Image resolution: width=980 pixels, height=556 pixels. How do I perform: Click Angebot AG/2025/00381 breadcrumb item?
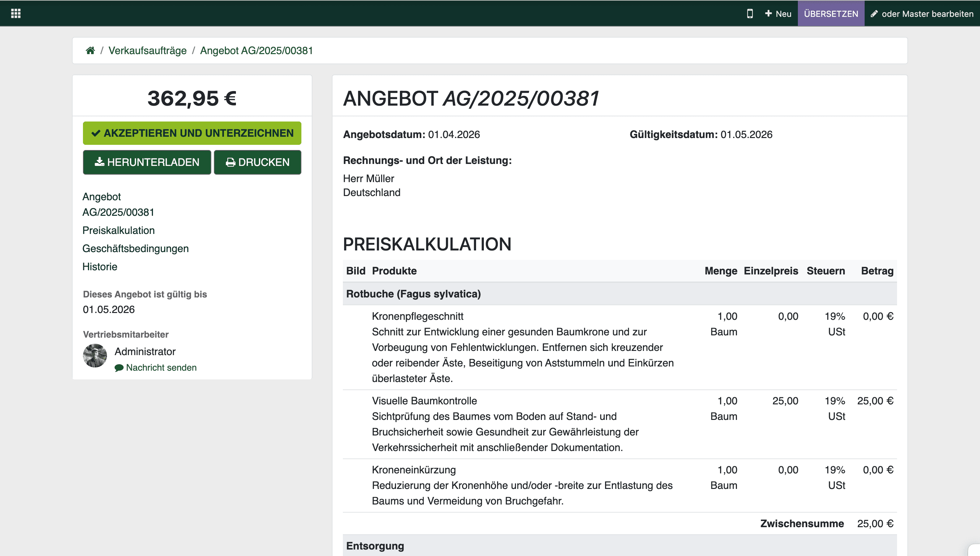256,51
